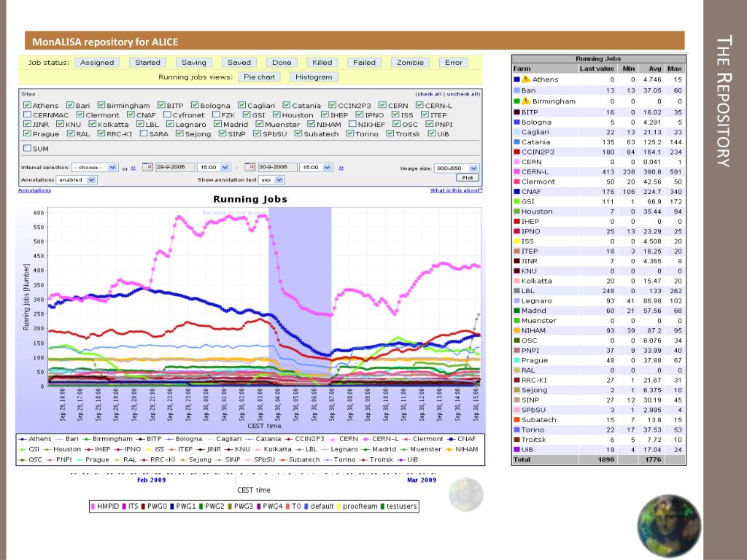Select the Saving job status

194,63
